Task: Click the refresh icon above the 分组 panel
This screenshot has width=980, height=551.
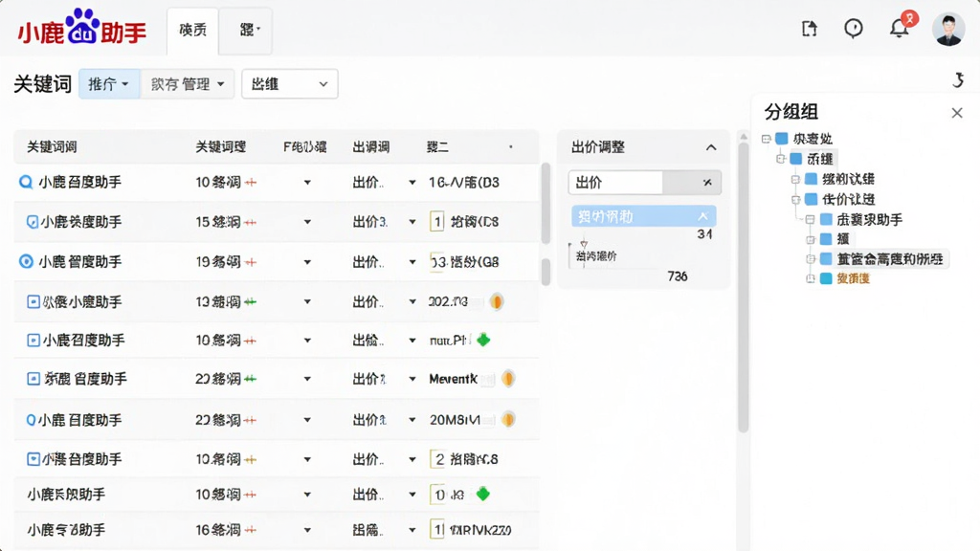Action: click(959, 80)
